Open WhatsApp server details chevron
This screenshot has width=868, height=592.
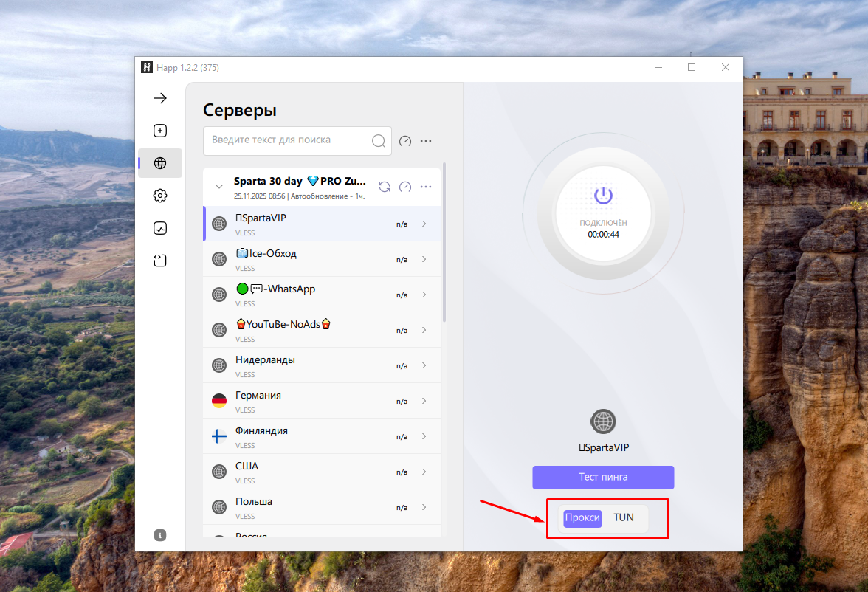[x=424, y=295]
